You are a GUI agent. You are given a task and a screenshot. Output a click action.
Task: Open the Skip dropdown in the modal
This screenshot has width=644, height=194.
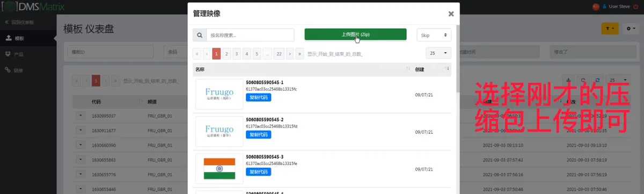[x=434, y=35]
